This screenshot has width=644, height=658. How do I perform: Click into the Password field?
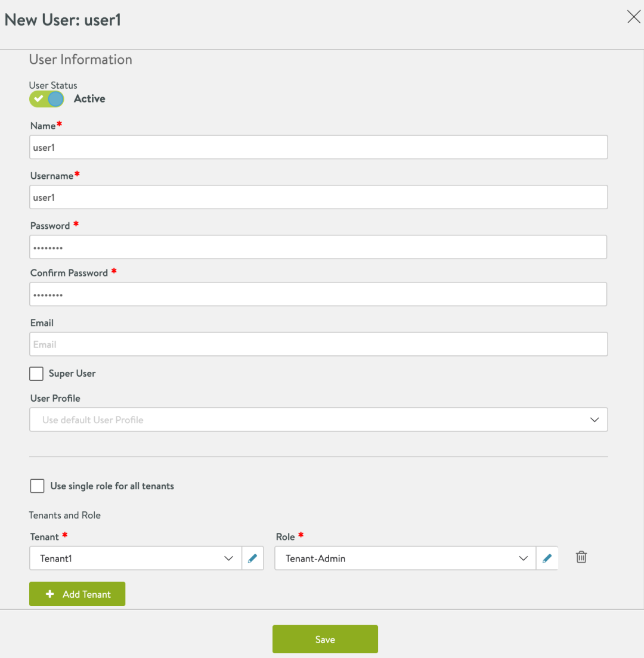pyautogui.click(x=318, y=247)
